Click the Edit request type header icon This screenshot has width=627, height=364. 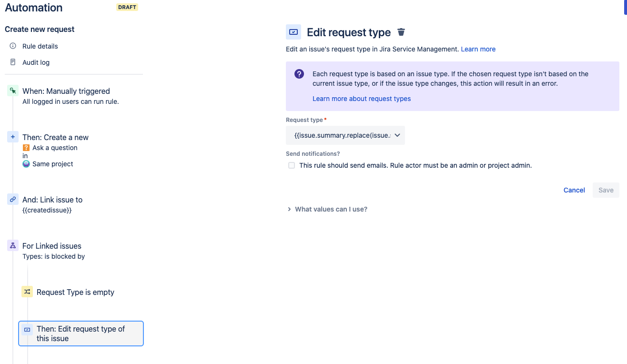pos(293,31)
